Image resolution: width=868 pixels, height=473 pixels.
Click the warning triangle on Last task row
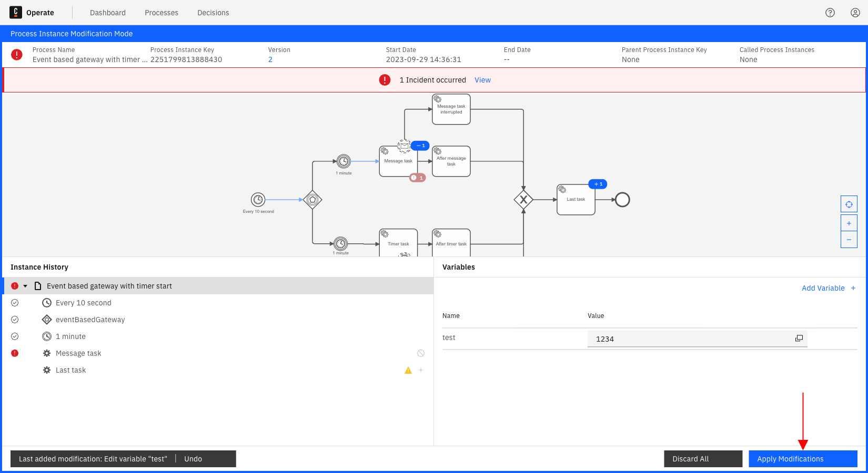[408, 371]
